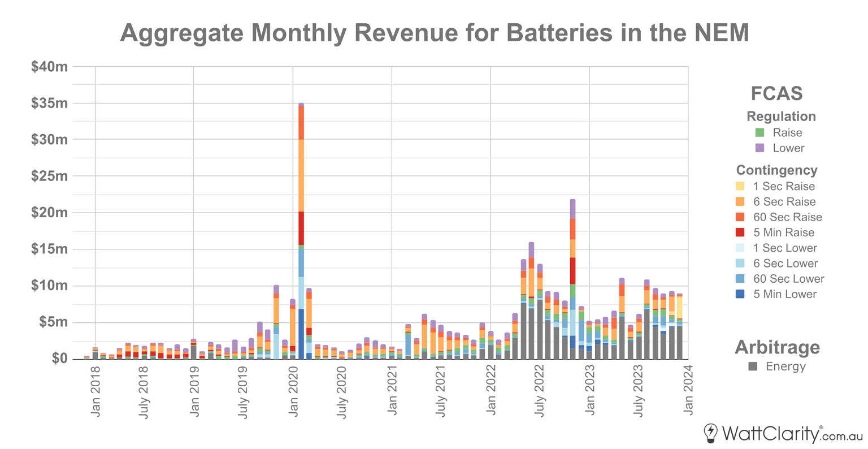Screen dimensions: 868x449
Task: Expand the Contingency legend group
Action: 777,170
